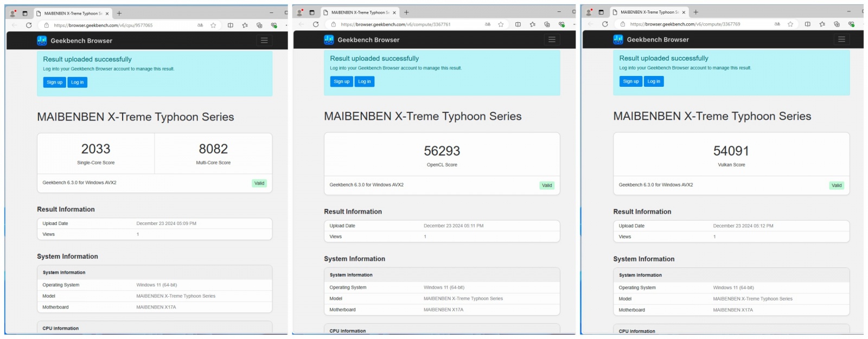This screenshot has width=868, height=339.
Task: Open Browser essentials in the middle window
Action: click(x=561, y=24)
